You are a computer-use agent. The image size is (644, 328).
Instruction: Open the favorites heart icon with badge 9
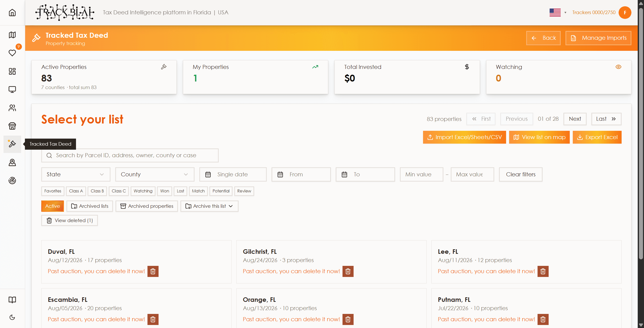(12, 53)
